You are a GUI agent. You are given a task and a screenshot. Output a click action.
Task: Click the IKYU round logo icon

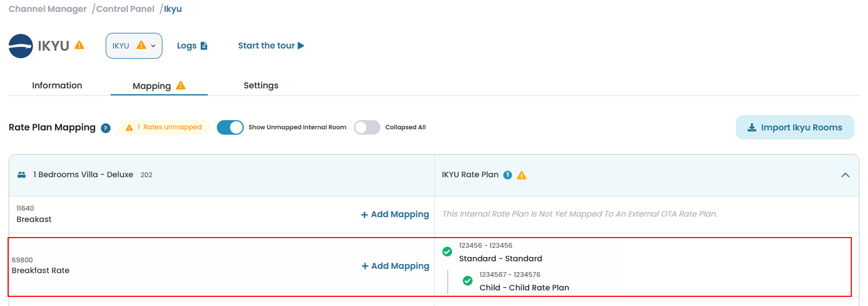(20, 46)
